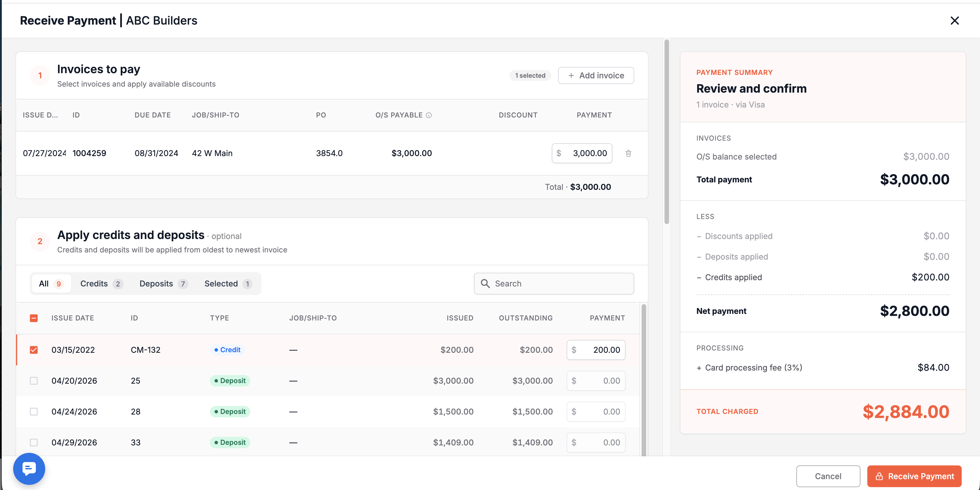Show the Selected tab
The image size is (980, 490).
228,284
